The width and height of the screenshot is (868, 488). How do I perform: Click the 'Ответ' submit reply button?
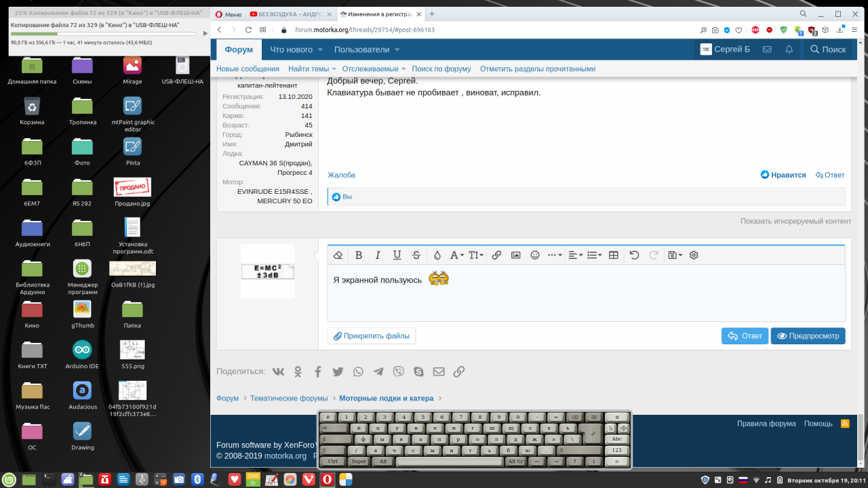pos(745,335)
